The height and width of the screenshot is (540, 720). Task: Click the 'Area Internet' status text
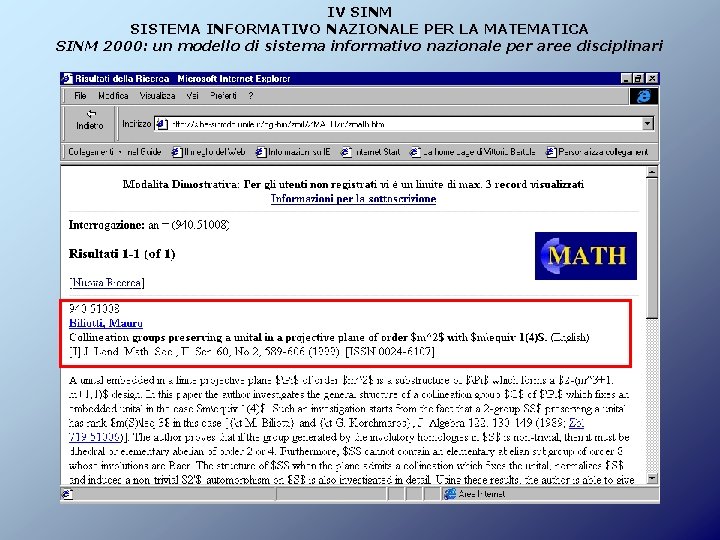tap(481, 494)
